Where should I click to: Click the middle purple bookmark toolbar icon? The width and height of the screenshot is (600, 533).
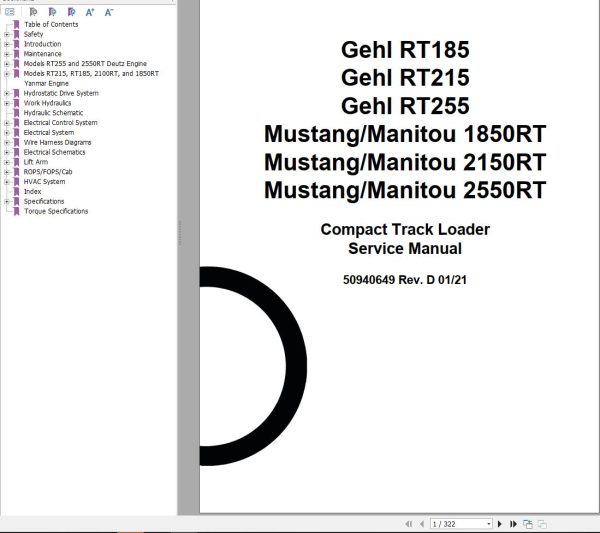coord(52,12)
